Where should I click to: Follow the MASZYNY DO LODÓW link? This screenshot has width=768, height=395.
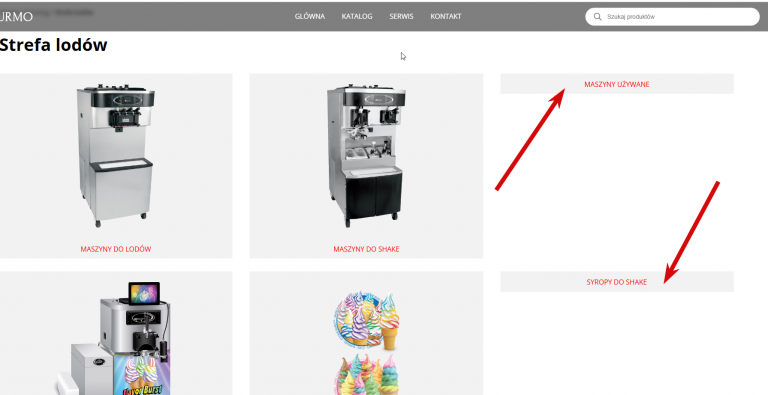pyautogui.click(x=116, y=249)
